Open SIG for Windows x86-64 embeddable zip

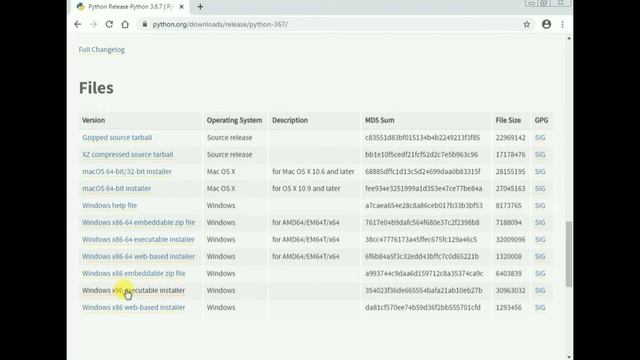point(540,222)
